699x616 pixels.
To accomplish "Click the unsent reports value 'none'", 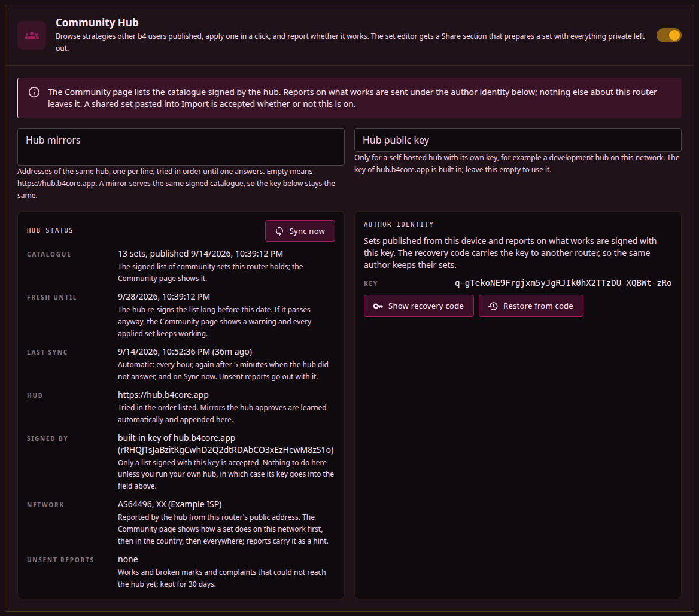I will [128, 559].
